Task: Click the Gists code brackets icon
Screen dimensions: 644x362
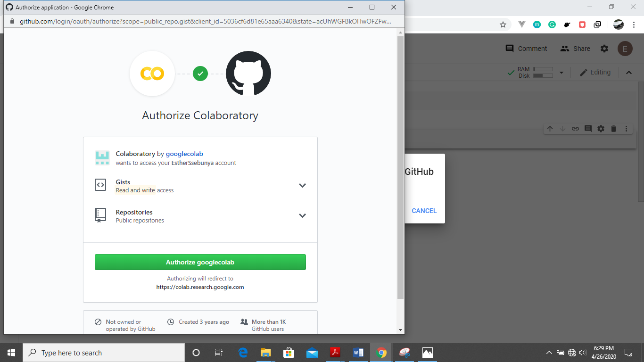Action: point(100,185)
